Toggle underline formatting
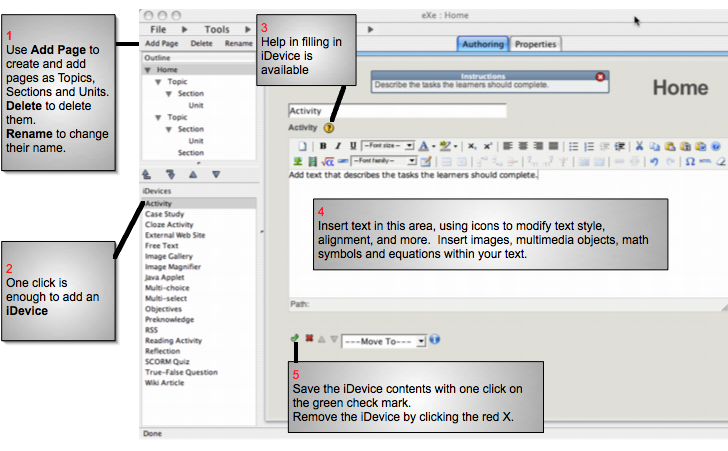This screenshot has width=728, height=451. tap(353, 146)
